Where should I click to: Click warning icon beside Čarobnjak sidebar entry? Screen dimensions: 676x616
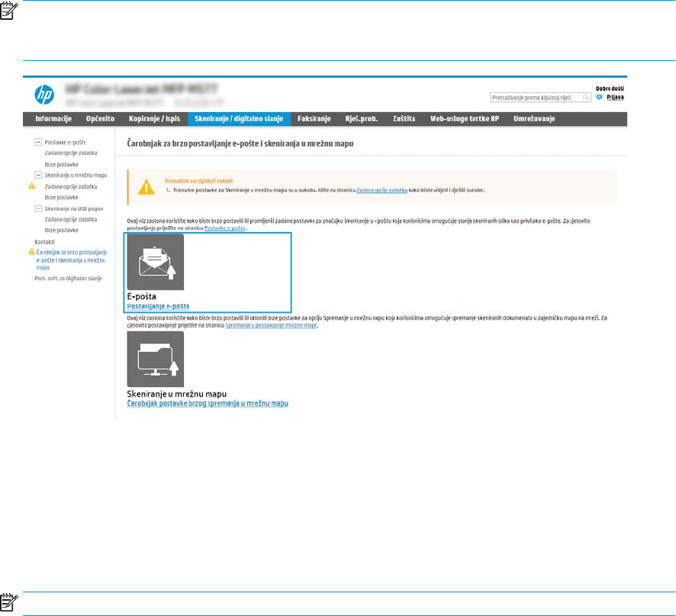pos(31,251)
